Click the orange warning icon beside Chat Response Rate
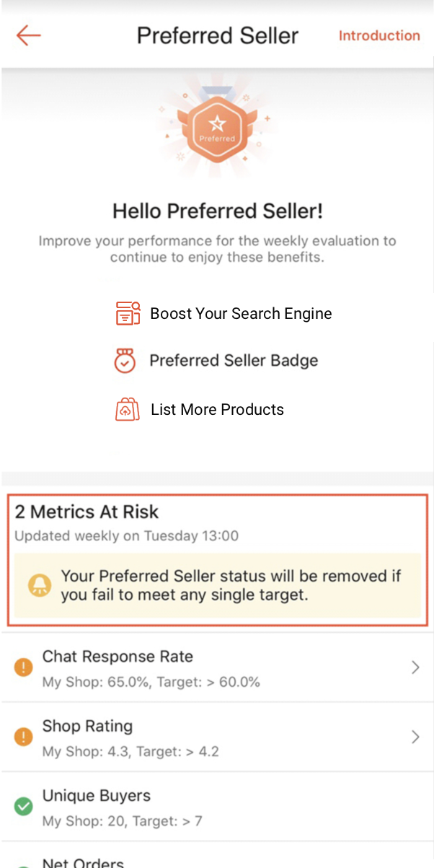 (x=23, y=667)
